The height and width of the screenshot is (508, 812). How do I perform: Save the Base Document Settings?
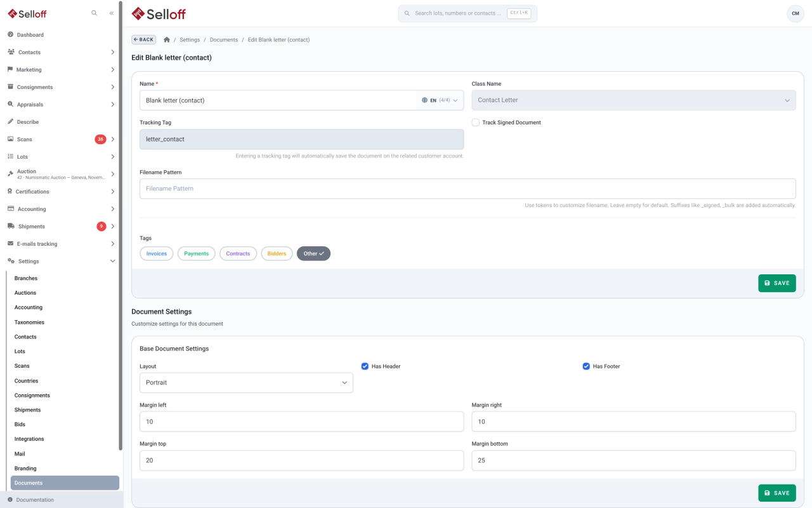(777, 493)
